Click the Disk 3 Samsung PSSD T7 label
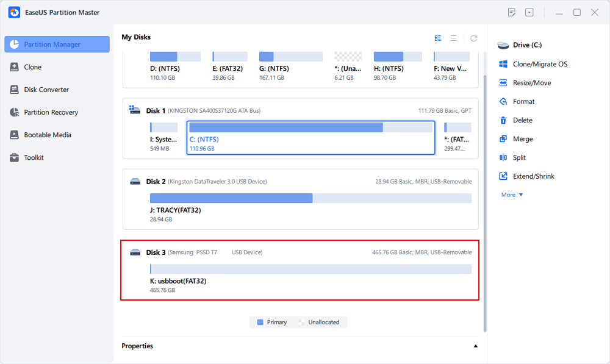 click(x=215, y=252)
